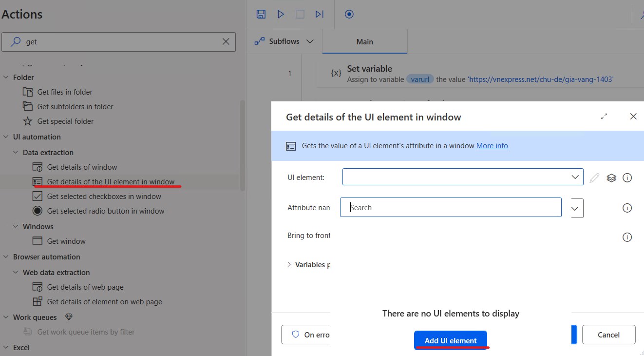Show info for Bring to front option
The height and width of the screenshot is (356, 644).
pyautogui.click(x=627, y=237)
